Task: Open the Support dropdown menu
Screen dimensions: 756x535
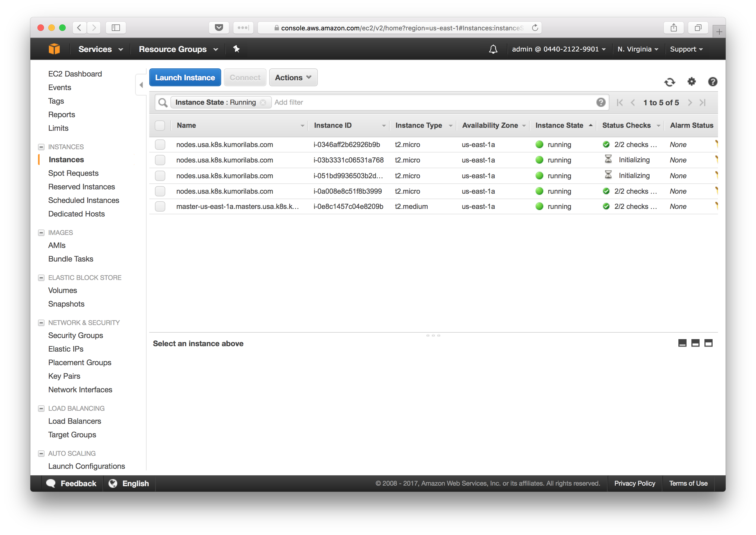Action: coord(686,49)
